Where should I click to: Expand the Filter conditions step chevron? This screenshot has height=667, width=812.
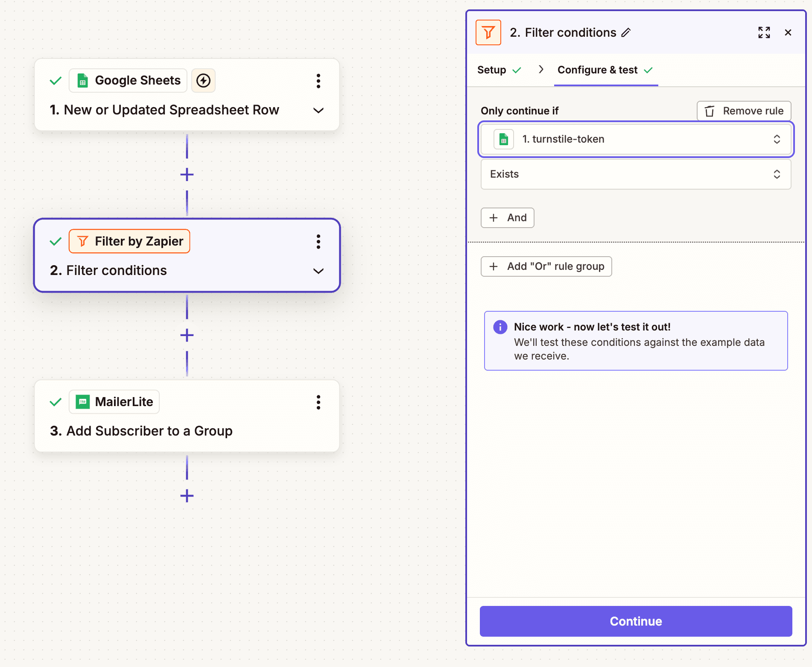point(318,271)
